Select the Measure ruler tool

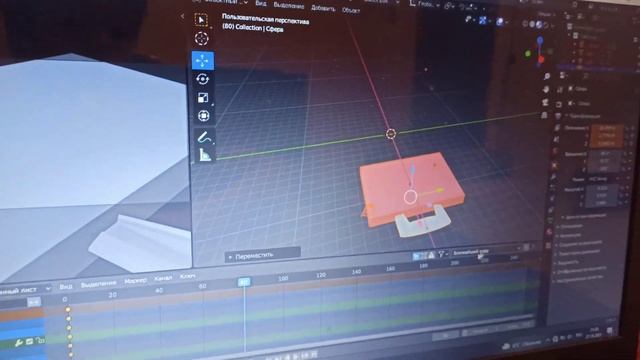[204, 155]
